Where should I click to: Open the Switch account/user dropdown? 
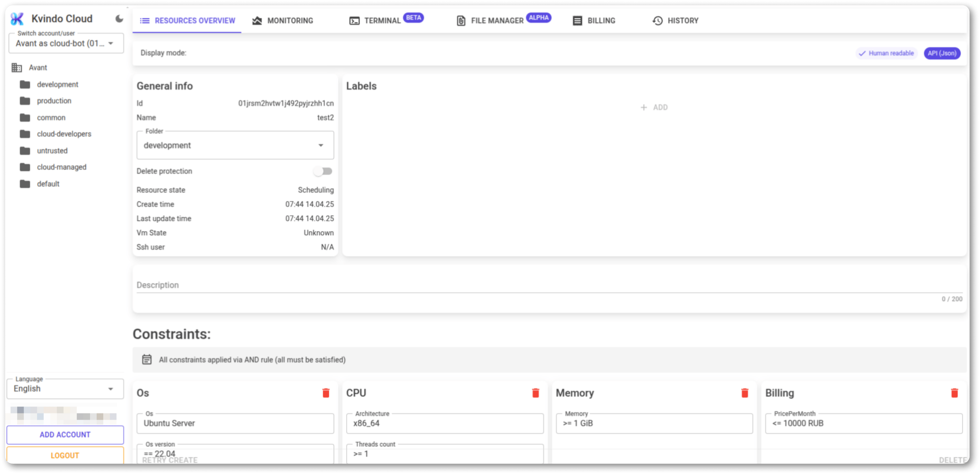pos(66,43)
